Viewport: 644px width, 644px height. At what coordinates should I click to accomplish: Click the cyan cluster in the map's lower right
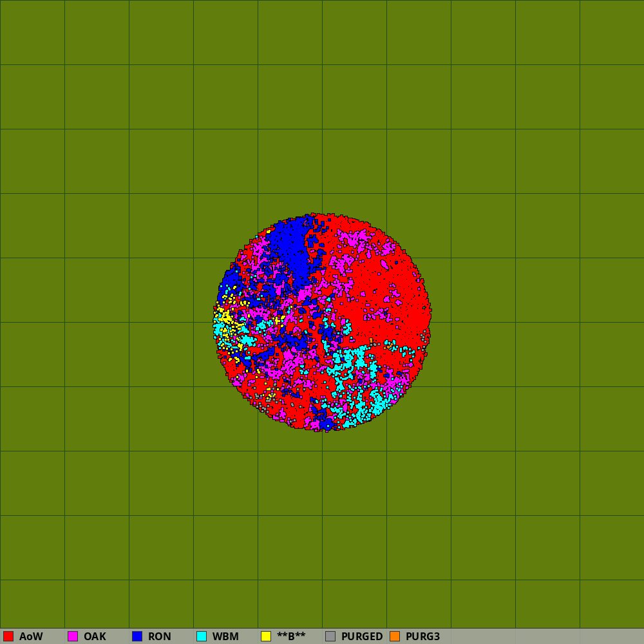pos(351,361)
